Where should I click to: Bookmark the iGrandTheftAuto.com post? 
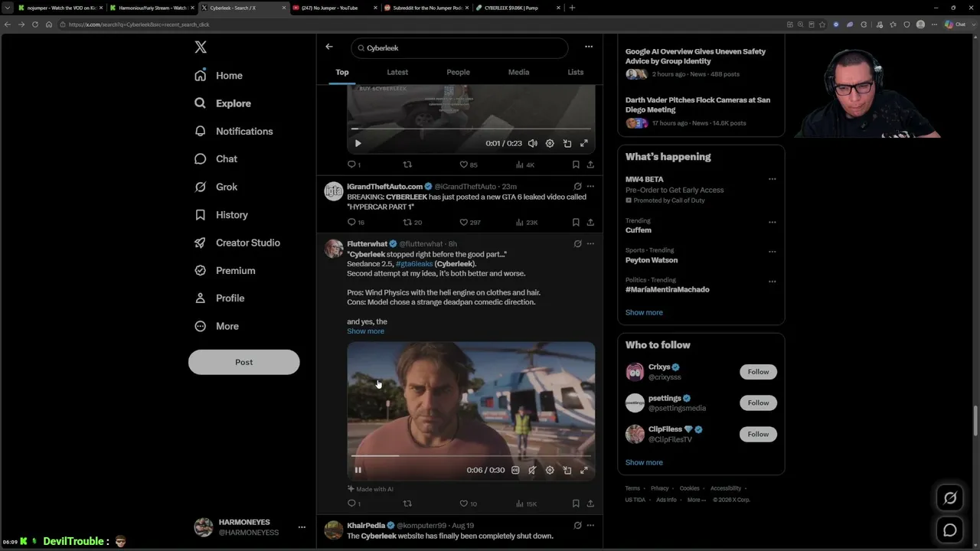coord(576,222)
